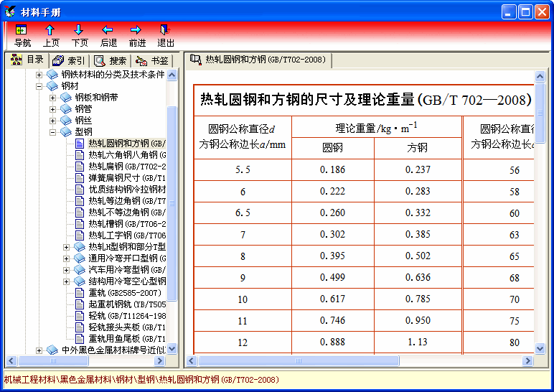Image resolution: width=554 pixels, height=392 pixels.
Task: Collapse the 型钢 tree node
Action: coord(52,132)
